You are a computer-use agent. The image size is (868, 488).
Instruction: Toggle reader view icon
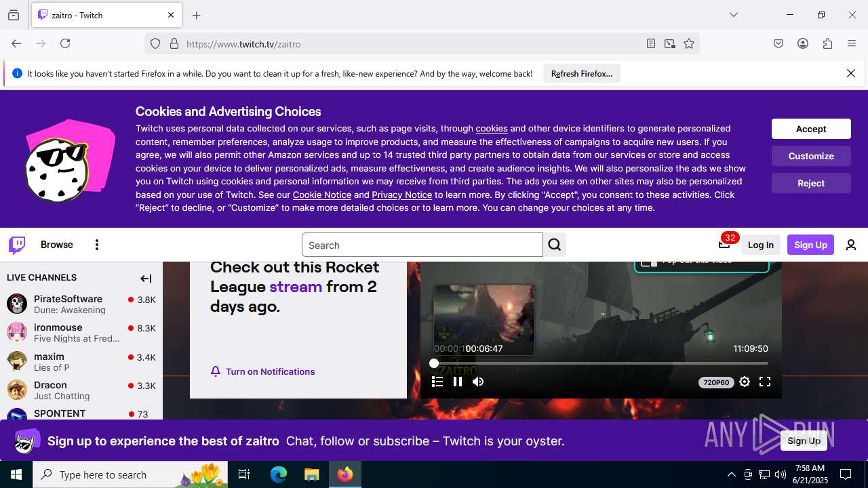click(651, 43)
